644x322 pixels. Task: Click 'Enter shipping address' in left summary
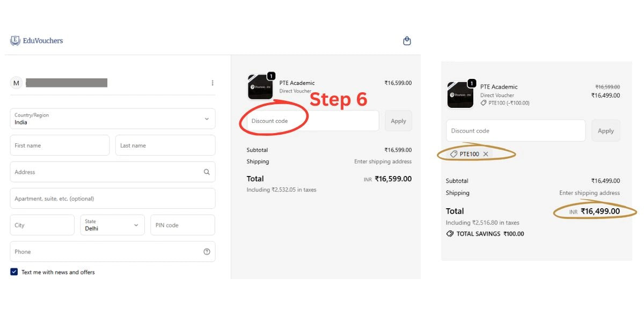383,162
